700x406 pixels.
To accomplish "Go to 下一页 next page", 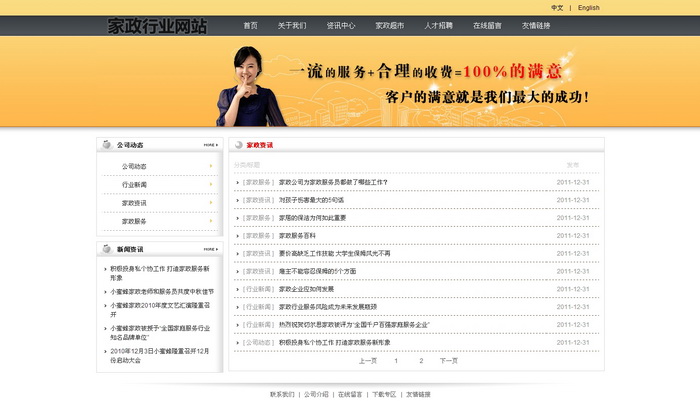I will tap(448, 360).
